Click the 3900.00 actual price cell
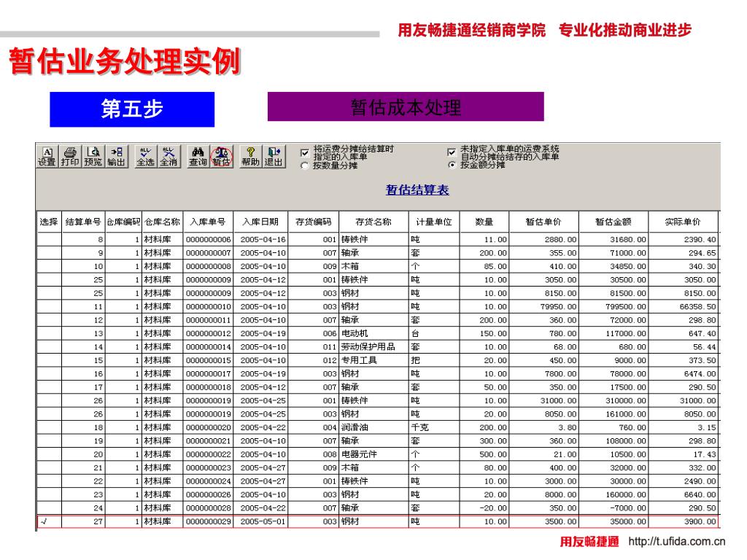The image size is (747, 560). [x=683, y=521]
